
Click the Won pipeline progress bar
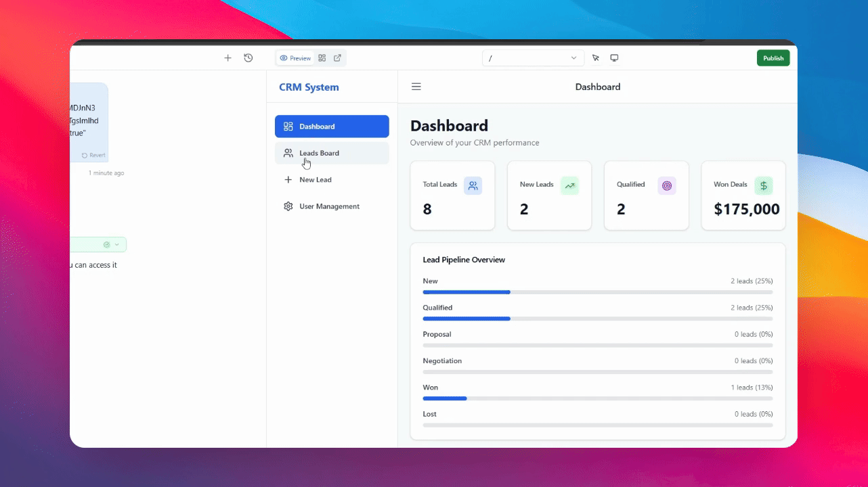(x=598, y=398)
